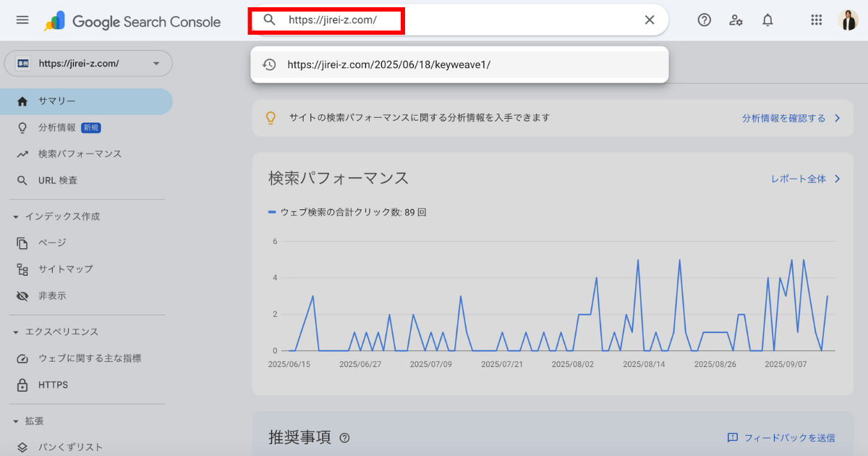This screenshot has height=456, width=868.
Task: Click the 2025/08/02 date on chart axis
Action: click(573, 365)
